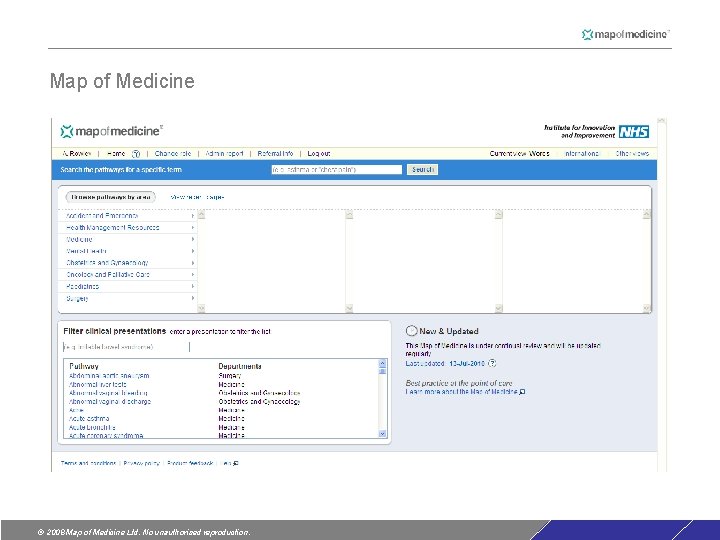
Task: Click the scroll-down arrow of the first browse column
Action: click(x=201, y=308)
